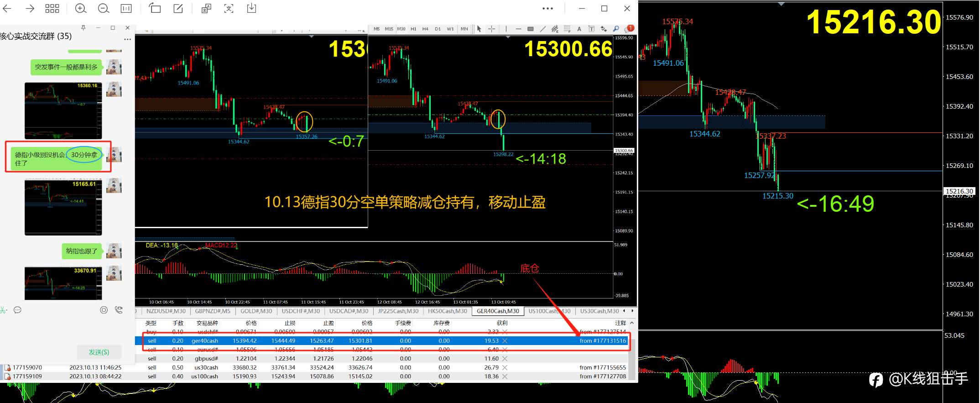This screenshot has width=980, height=403.
Task: Open the magnifier search in MT4 toolbar
Action: point(616,29)
